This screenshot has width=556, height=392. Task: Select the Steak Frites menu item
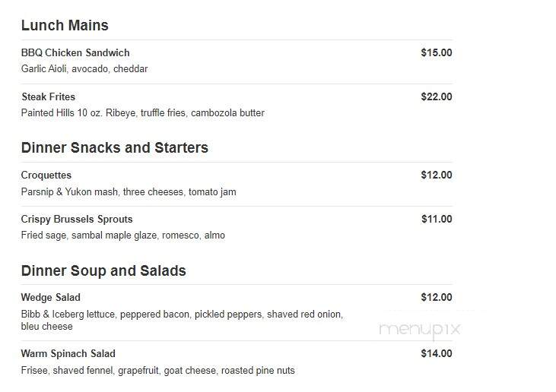[48, 96]
